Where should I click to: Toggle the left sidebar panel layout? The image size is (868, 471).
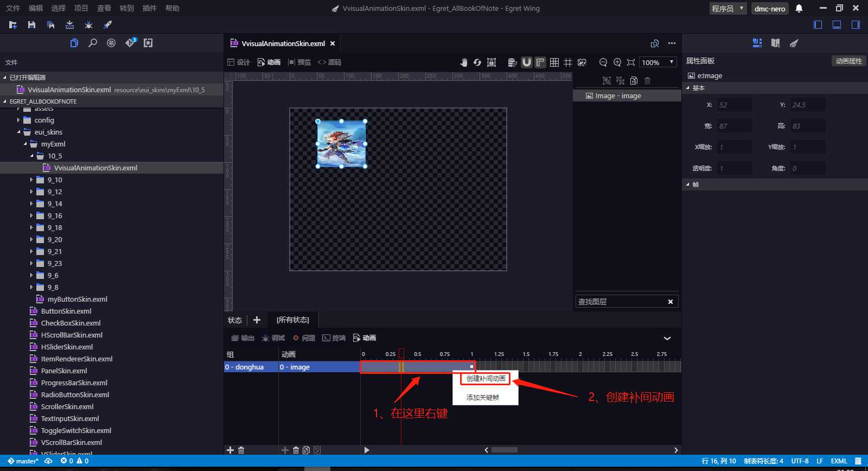click(x=818, y=24)
